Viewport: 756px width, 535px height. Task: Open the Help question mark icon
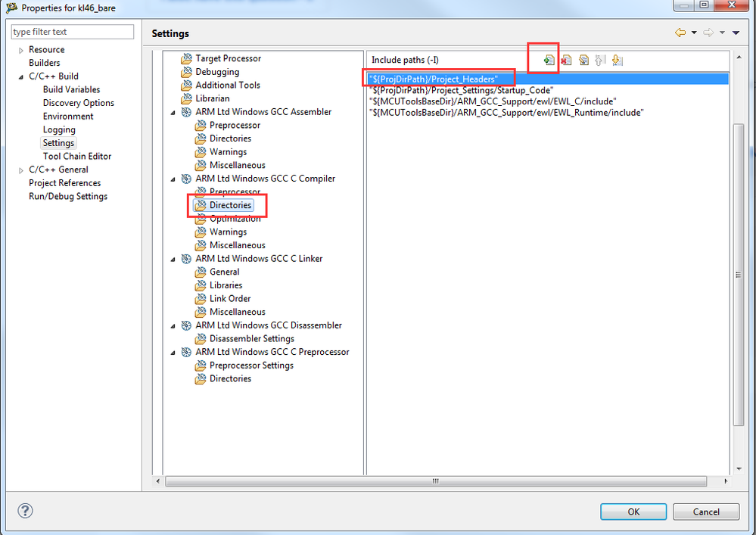(x=25, y=511)
